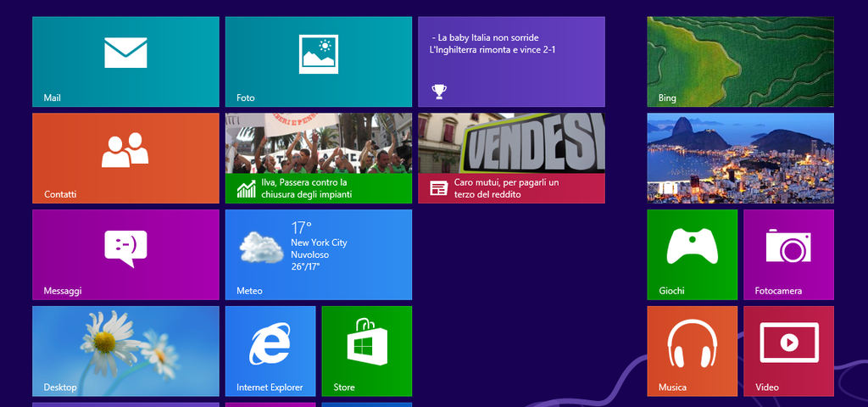The height and width of the screenshot is (407, 868).
Task: Open the Desktop daisy wallpaper tile
Action: (x=125, y=351)
